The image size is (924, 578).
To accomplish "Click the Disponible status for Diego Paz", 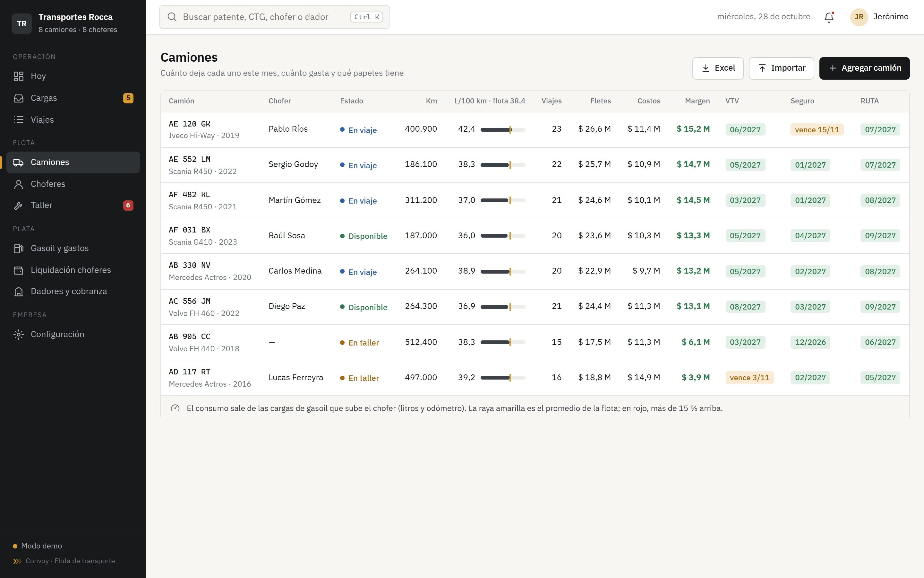I will (364, 307).
